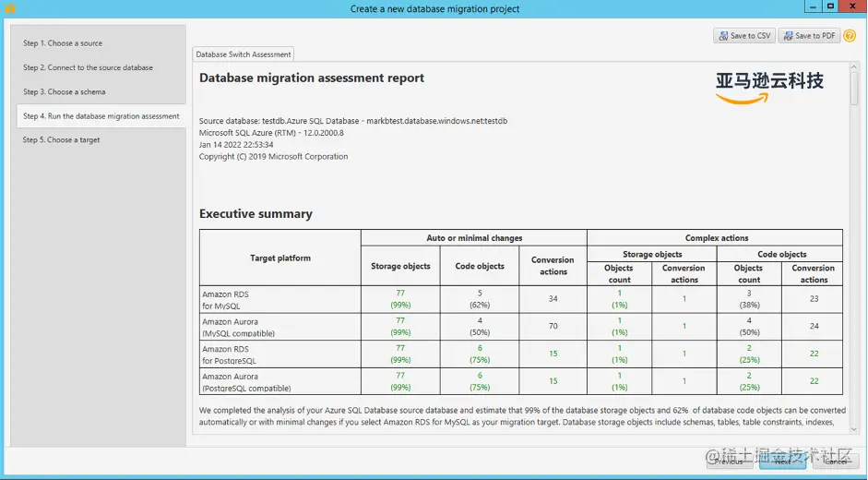Click 'Microsoft SQL Azure (RTM) - 12.0.2000.8' text
The image size is (868, 480).
(271, 133)
